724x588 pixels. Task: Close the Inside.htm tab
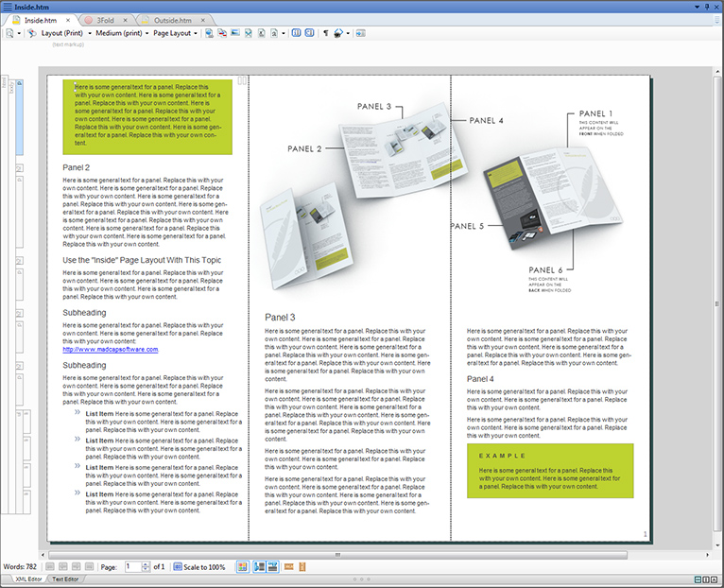pos(68,20)
